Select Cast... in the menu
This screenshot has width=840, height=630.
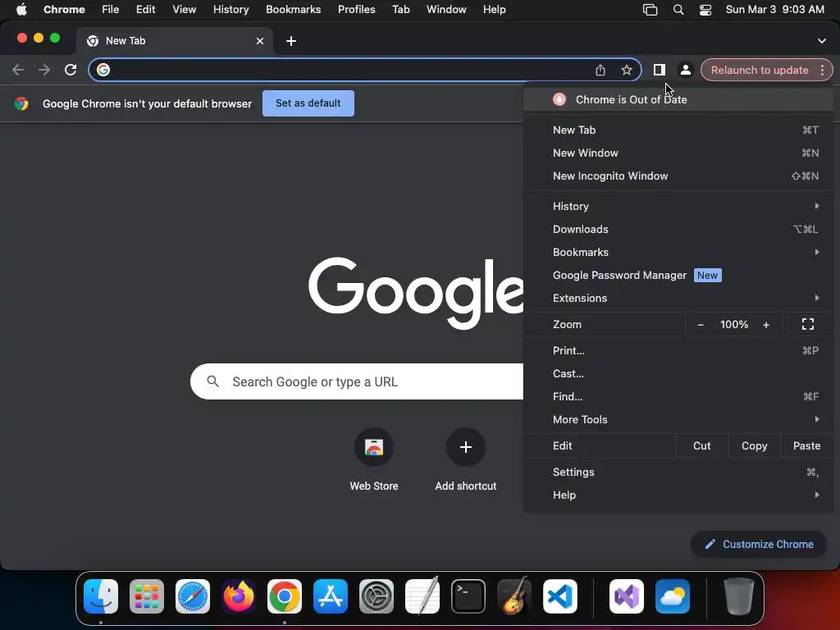[678, 374]
